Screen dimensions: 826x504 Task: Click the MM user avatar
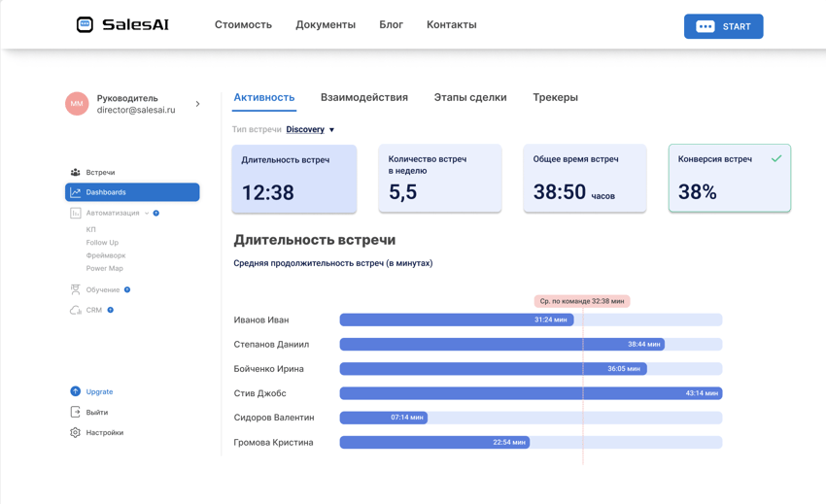click(77, 104)
